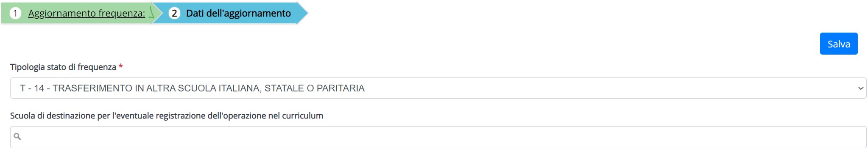Viewport: 868px width, 160px height.
Task: Click the Tipologia stato di frequenza label
Action: [63, 67]
